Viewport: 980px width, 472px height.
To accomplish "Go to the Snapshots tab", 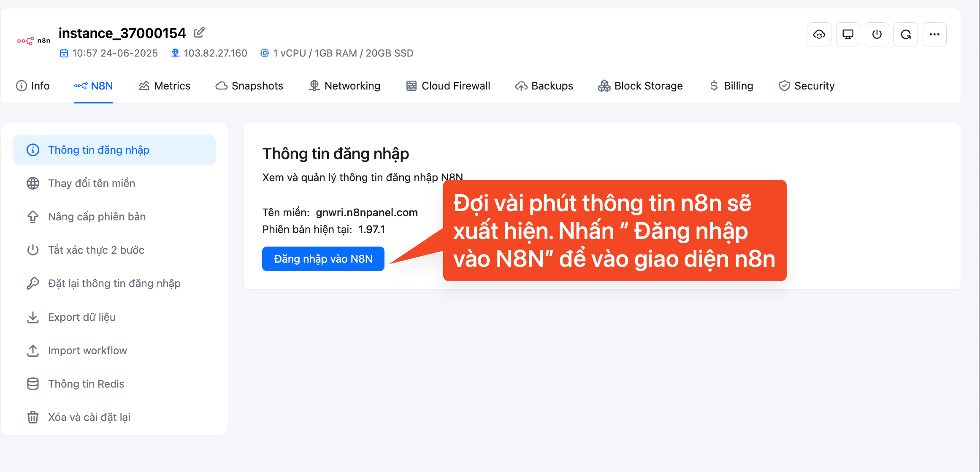I will click(x=249, y=86).
